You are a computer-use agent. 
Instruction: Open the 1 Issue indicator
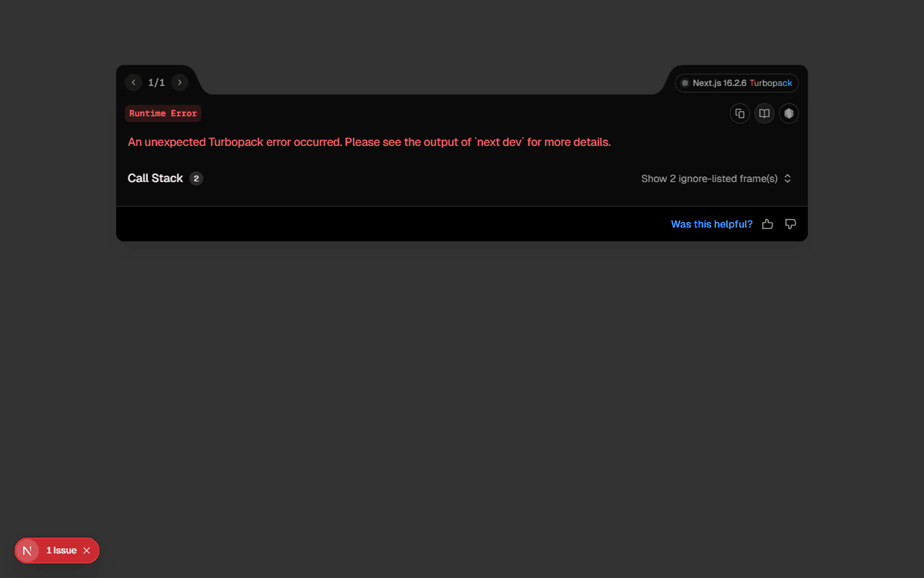pyautogui.click(x=61, y=551)
